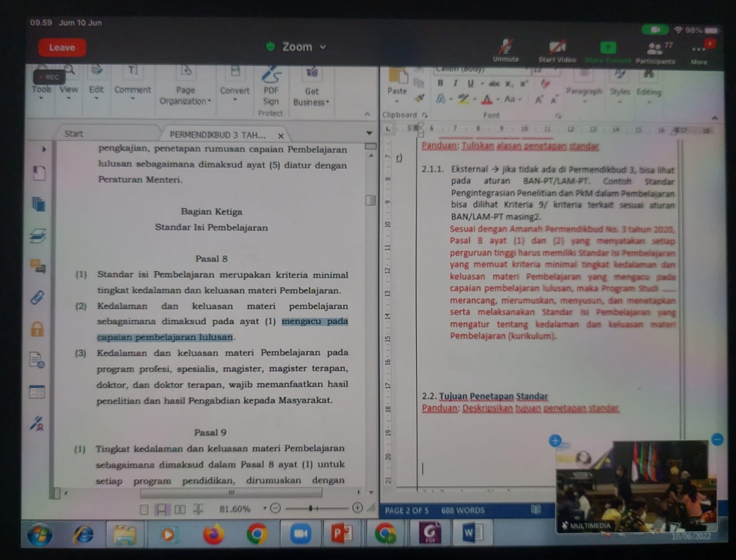Open the Editing group in Word
This screenshot has height=560, width=736.
click(x=649, y=87)
